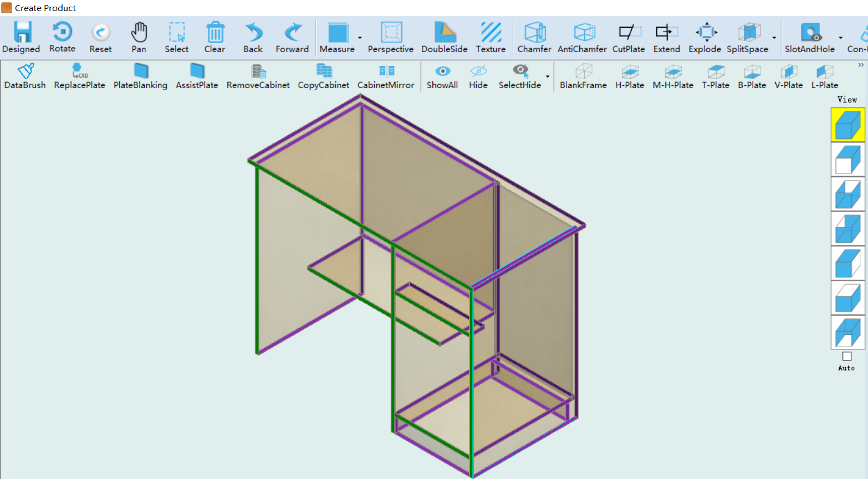The image size is (868, 479).
Task: Expand the SplitSpace dropdown arrow
Action: [x=774, y=38]
